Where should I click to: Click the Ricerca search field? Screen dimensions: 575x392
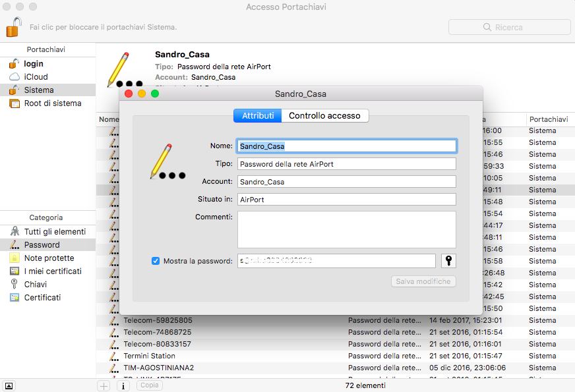(x=509, y=27)
